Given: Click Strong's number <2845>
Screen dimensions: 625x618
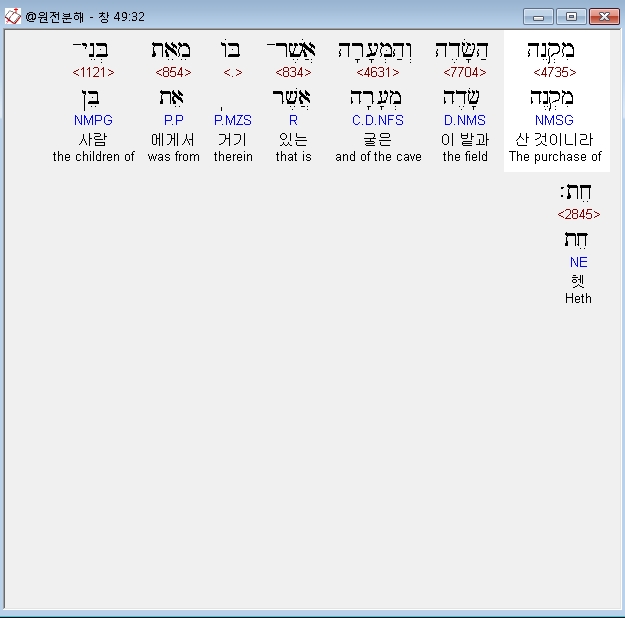Looking at the screenshot, I should click(578, 214).
